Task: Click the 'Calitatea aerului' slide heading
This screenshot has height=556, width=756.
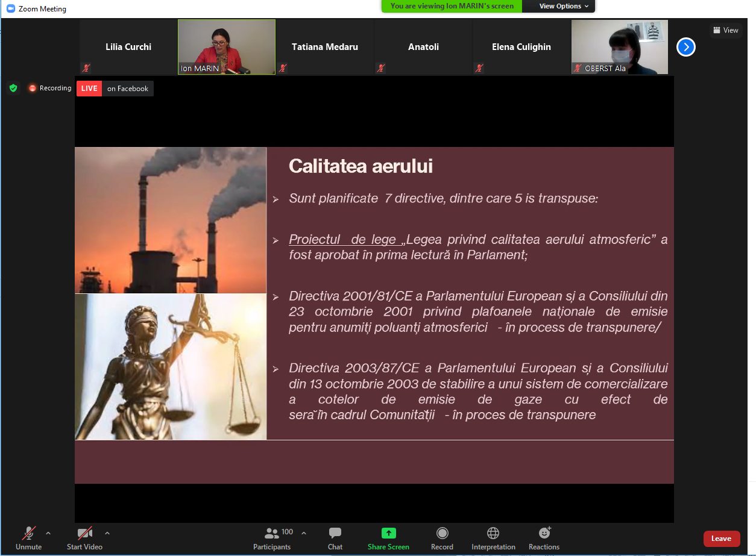Action: point(361,166)
